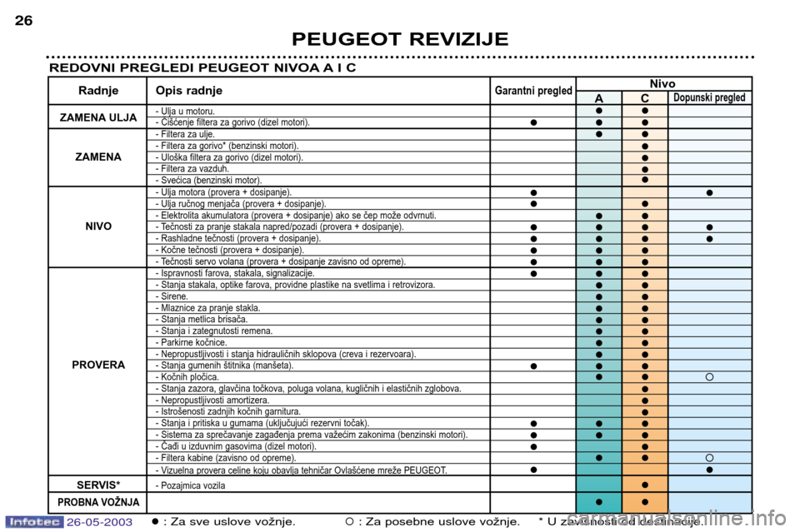Select the column A header
Image resolution: width=800 pixels, height=532 pixels.
[x=598, y=97]
